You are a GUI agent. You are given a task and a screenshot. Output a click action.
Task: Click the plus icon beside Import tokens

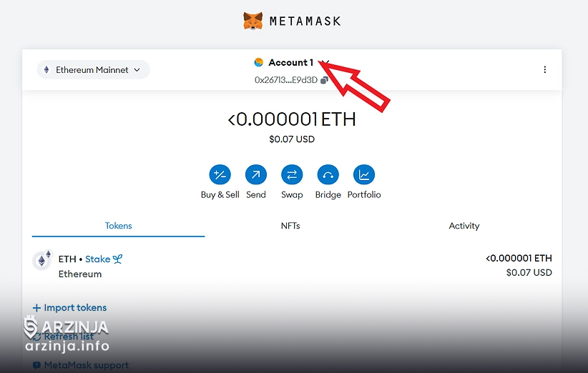[36, 308]
